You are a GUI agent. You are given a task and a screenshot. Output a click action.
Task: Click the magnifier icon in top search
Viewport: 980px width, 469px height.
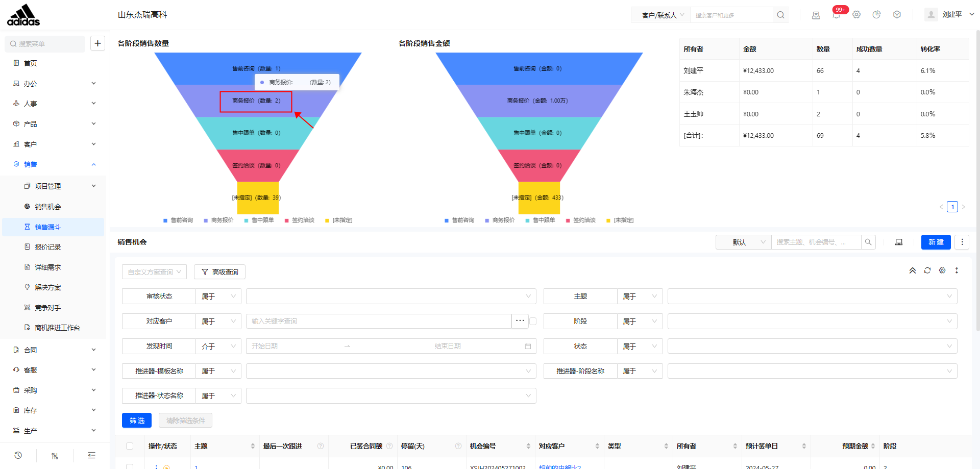[780, 15]
